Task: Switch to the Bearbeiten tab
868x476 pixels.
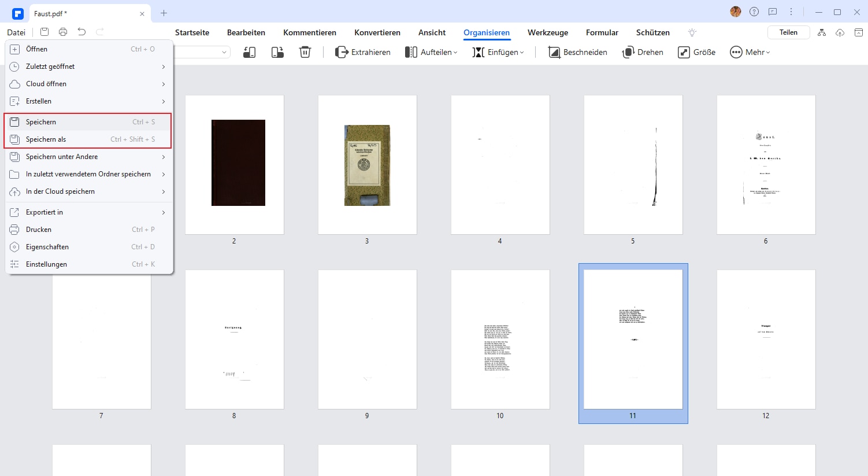Action: [246, 32]
